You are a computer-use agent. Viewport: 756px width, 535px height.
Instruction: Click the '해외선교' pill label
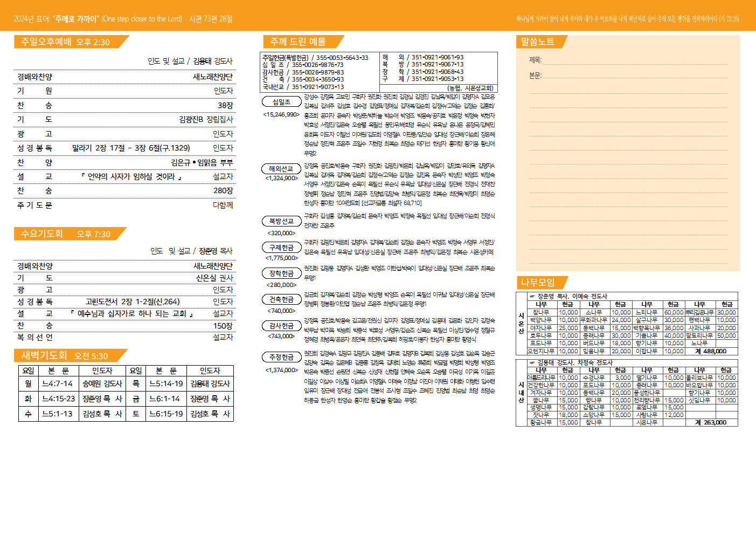281,169
